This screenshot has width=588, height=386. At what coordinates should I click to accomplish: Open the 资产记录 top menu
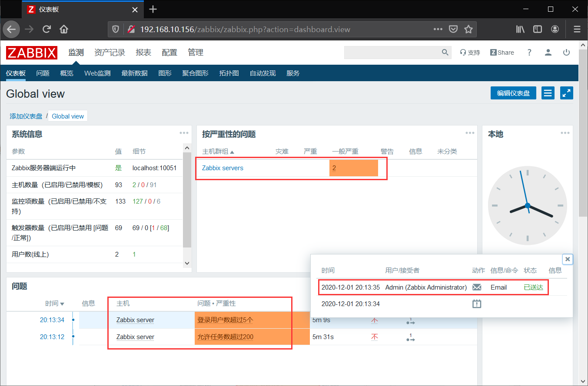pos(110,53)
